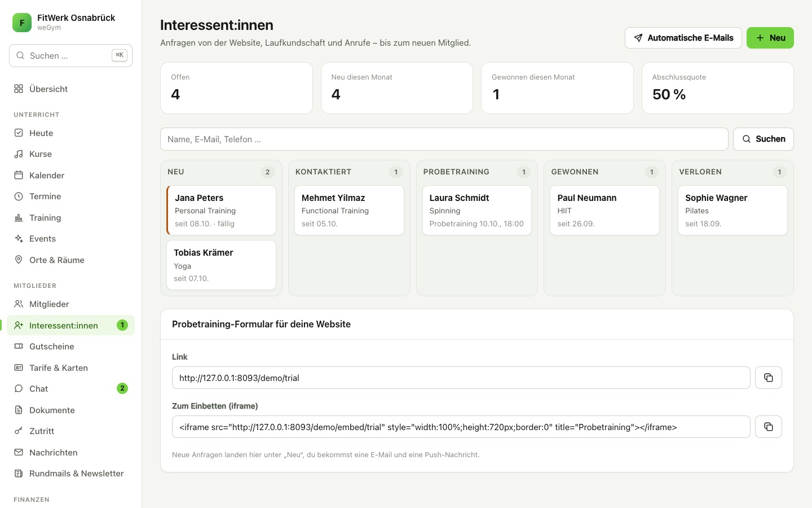Click the Rundmails & Newsletter icon
Image resolution: width=812 pixels, height=508 pixels.
pos(19,473)
